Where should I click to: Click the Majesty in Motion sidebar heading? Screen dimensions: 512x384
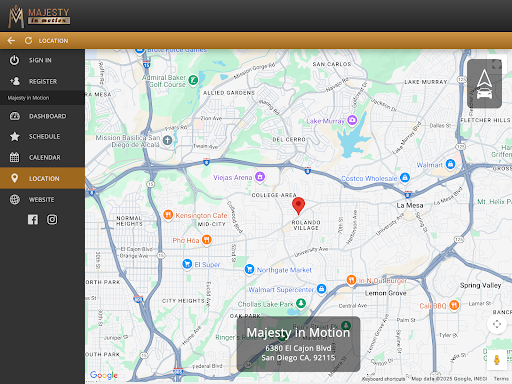tap(28, 98)
